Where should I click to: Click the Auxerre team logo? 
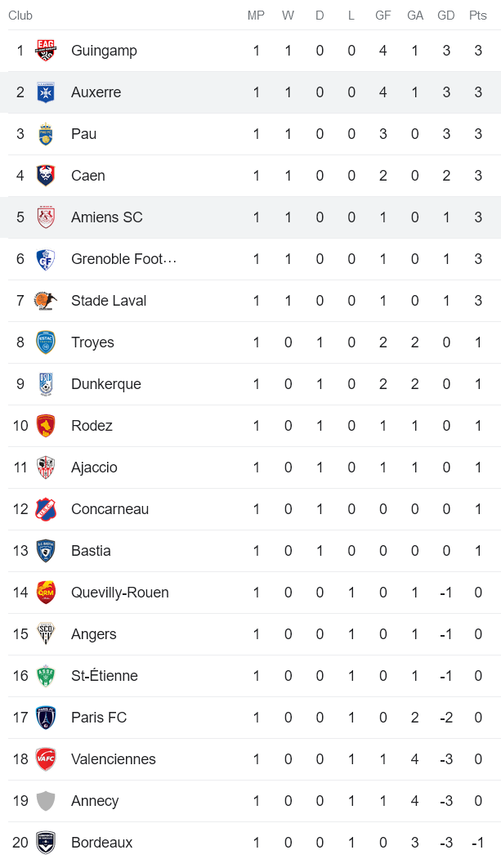(46, 92)
